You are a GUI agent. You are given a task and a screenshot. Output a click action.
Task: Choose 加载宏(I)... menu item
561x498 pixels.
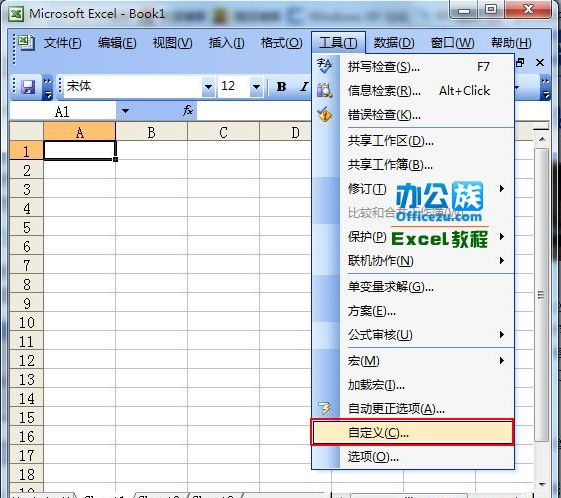coord(413,385)
